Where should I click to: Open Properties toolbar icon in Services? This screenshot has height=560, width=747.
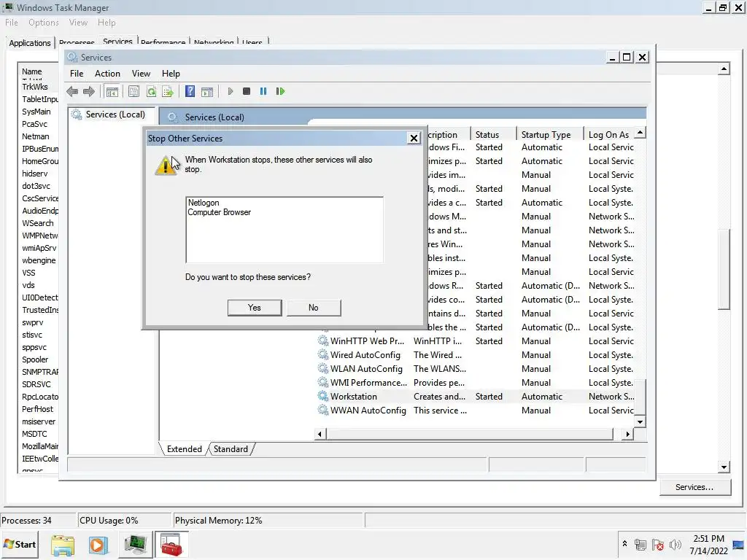coord(134,91)
